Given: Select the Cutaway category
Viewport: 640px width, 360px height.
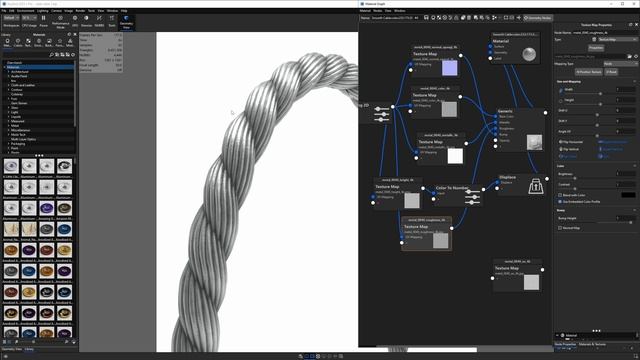Looking at the screenshot, I should [17, 94].
